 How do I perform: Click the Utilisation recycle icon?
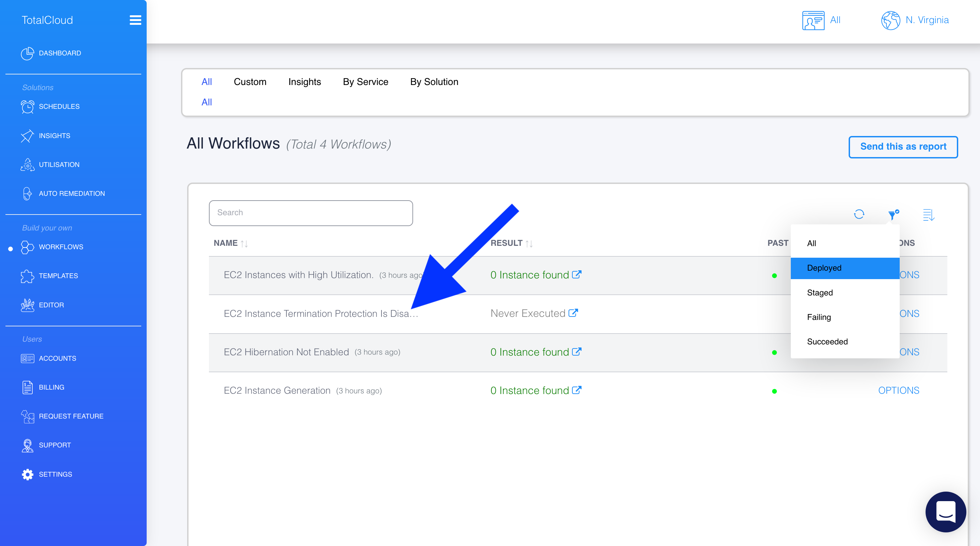pyautogui.click(x=27, y=165)
